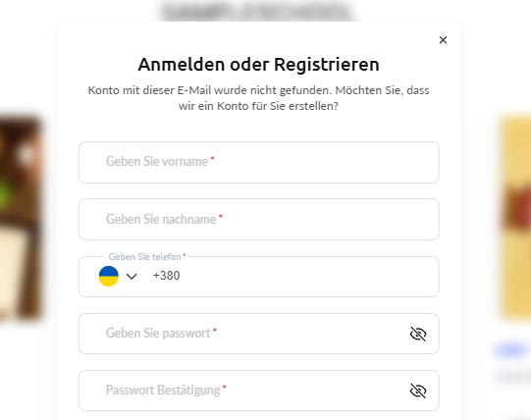
Task: Select the Passwort Bestätigung field
Action: point(259,391)
